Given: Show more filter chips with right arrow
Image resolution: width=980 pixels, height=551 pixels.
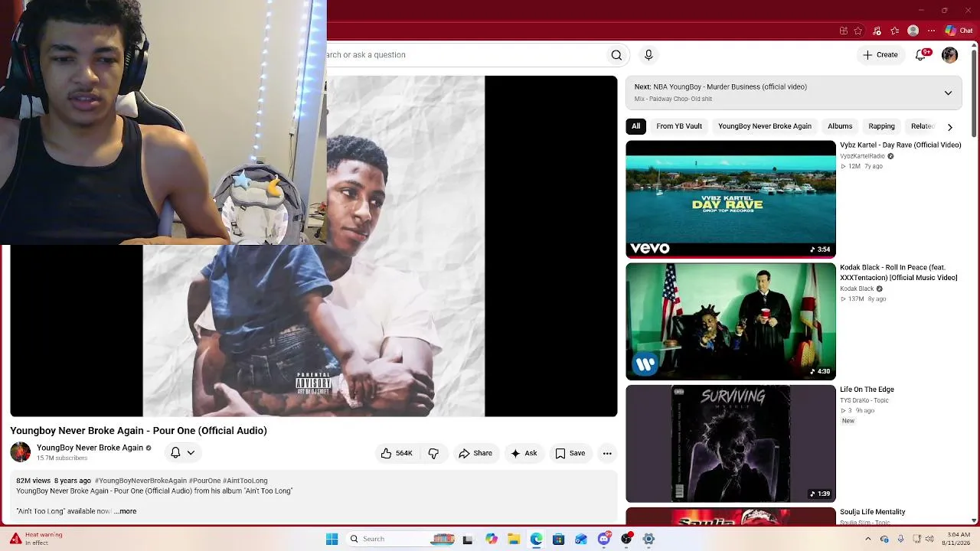Looking at the screenshot, I should pyautogui.click(x=950, y=127).
